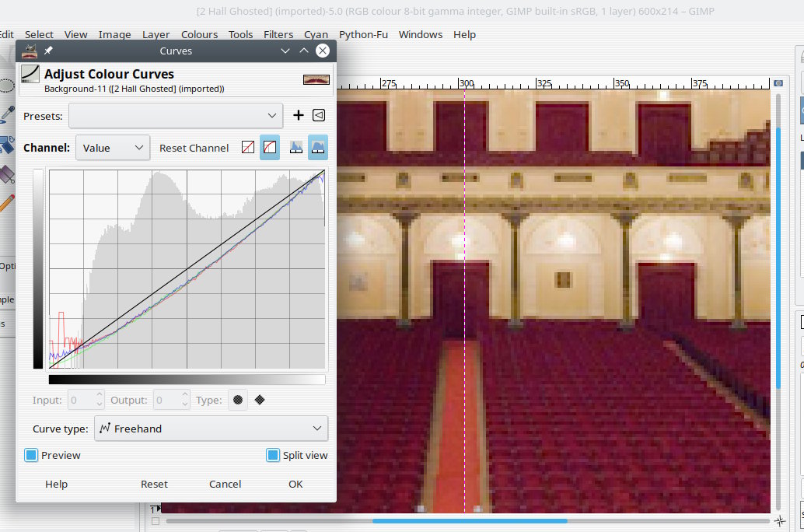Open the Channel Value dropdown
Image resolution: width=804 pixels, height=532 pixels.
tap(113, 148)
